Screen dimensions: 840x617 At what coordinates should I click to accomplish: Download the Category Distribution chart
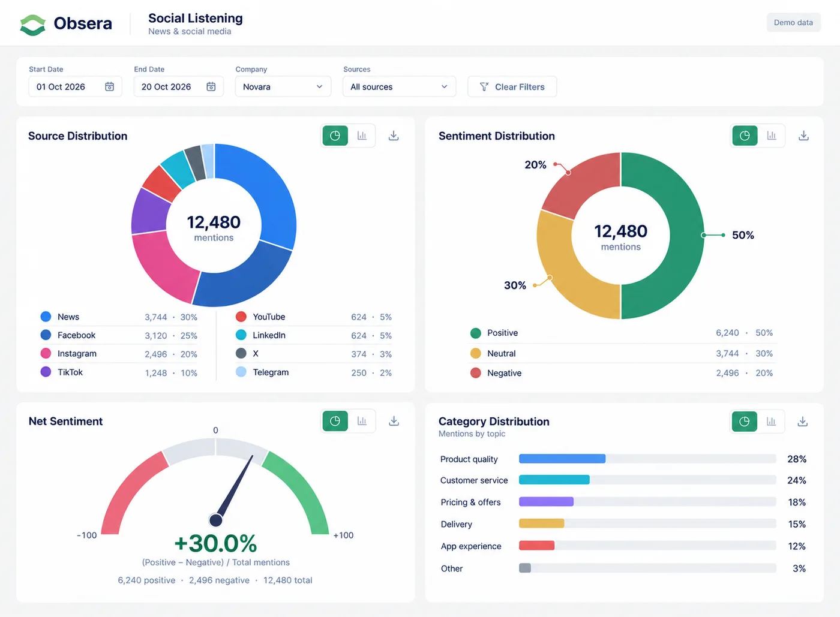pyautogui.click(x=802, y=422)
